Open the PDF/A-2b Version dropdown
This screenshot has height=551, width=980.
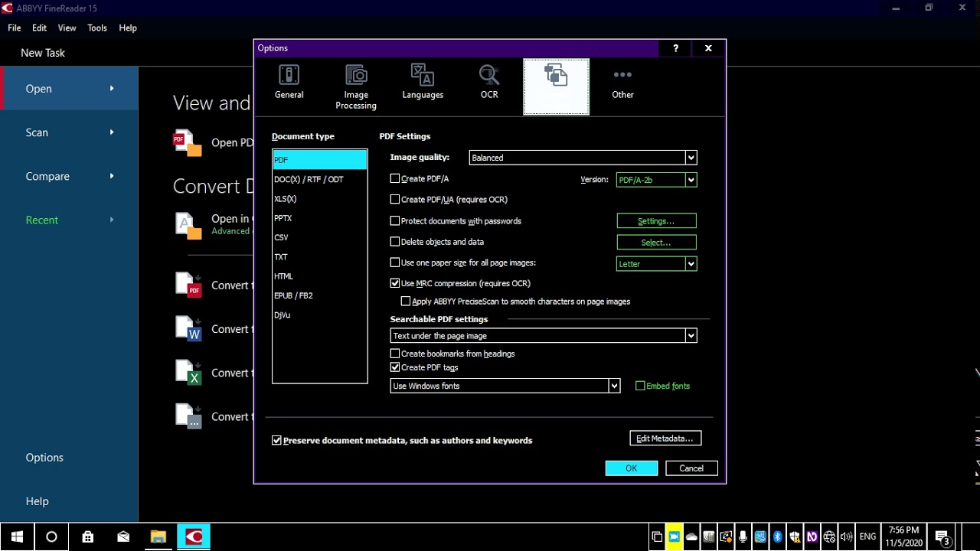pyautogui.click(x=656, y=180)
